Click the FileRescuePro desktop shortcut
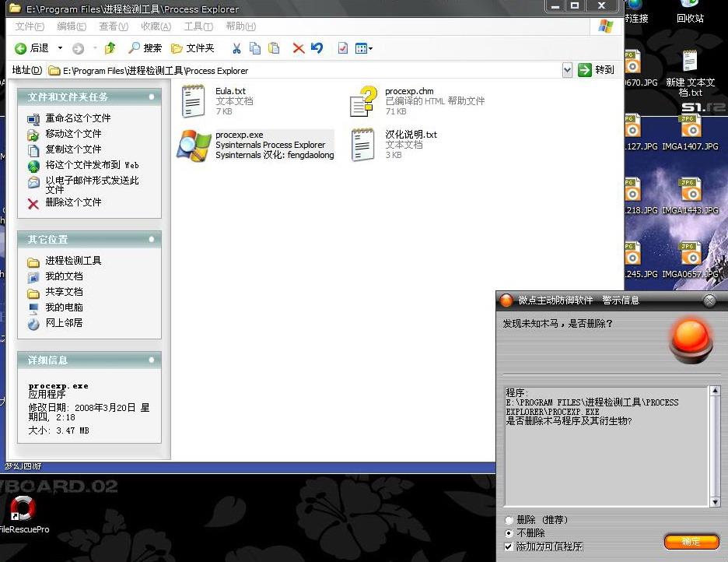The image size is (728, 562). (x=23, y=515)
